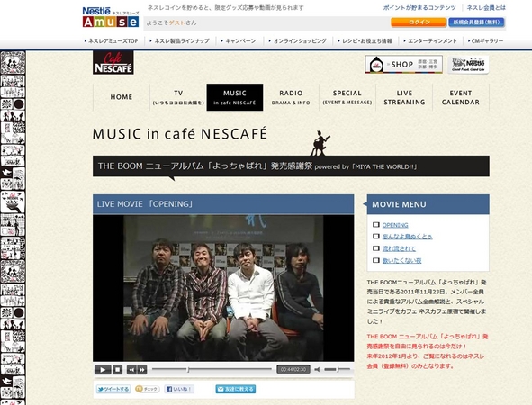The height and width of the screenshot is (405, 532).
Task: Open the キャンペーン menu item
Action: pyautogui.click(x=239, y=41)
